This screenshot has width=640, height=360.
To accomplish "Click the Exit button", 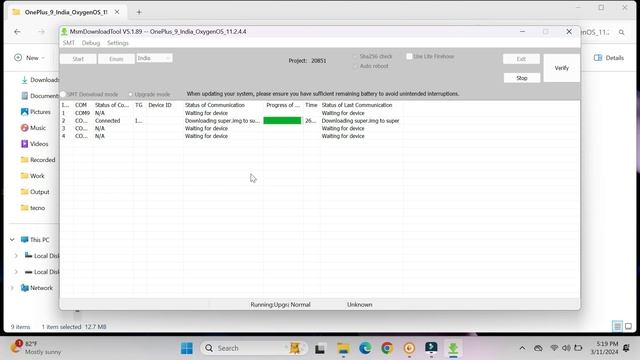I will [x=521, y=59].
